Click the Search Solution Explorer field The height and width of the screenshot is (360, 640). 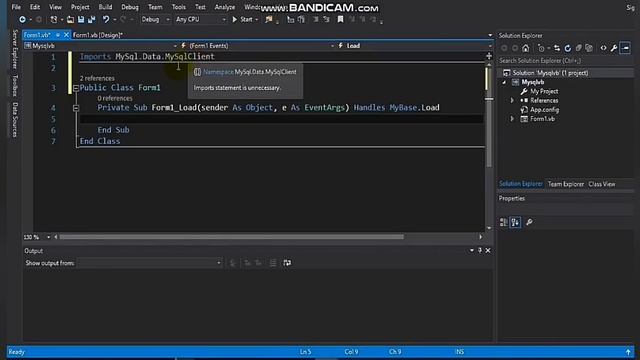(565, 61)
